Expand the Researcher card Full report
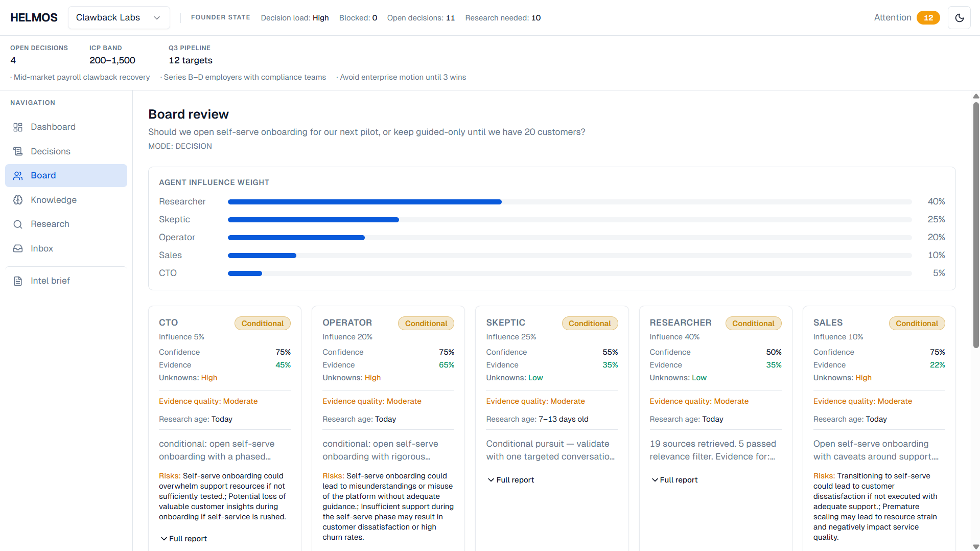Screen dimensions: 980x551 pyautogui.click(x=674, y=480)
